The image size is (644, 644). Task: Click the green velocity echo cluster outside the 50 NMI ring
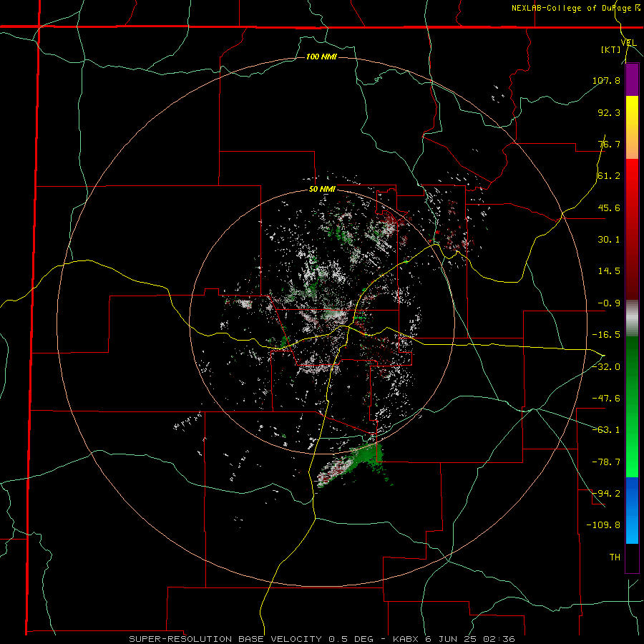coord(367,457)
